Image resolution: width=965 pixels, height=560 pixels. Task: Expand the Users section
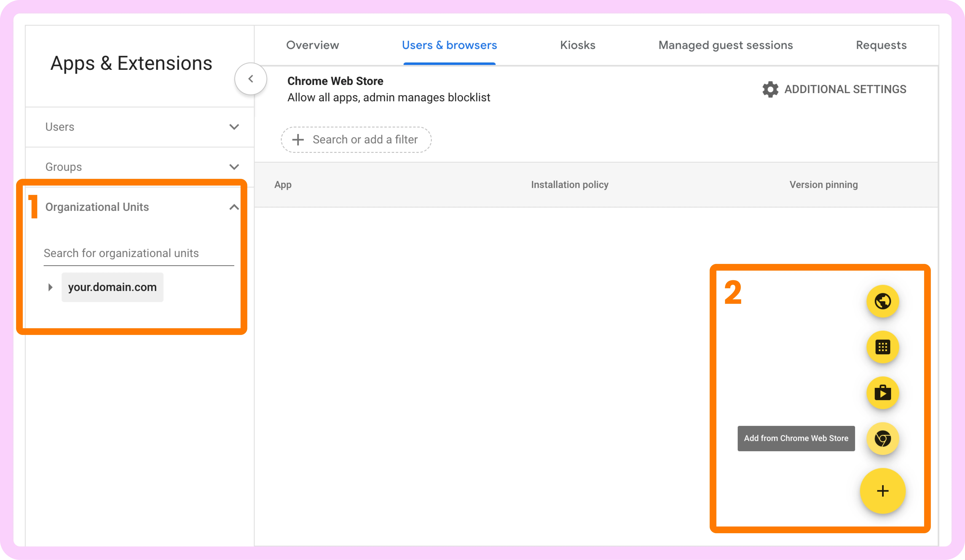234,127
